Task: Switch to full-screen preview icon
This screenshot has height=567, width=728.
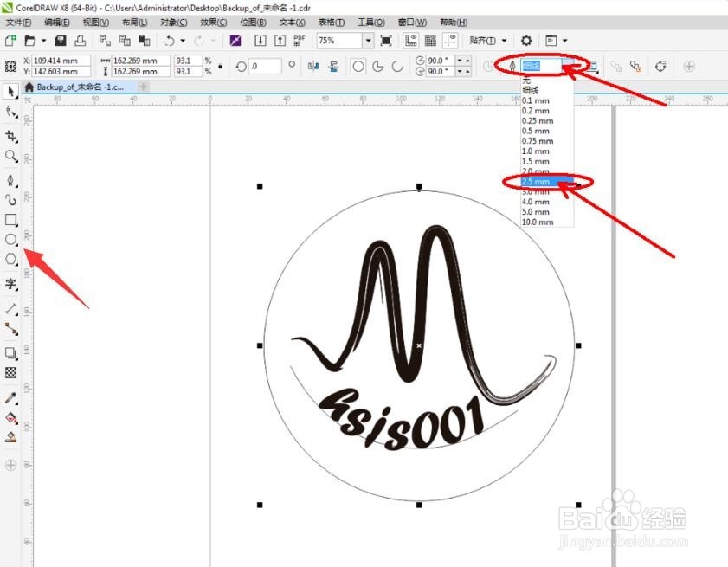Action: click(386, 41)
